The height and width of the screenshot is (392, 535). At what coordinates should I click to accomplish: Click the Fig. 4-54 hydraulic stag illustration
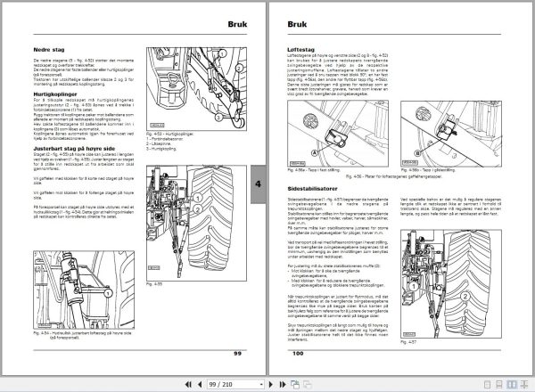tap(84, 290)
